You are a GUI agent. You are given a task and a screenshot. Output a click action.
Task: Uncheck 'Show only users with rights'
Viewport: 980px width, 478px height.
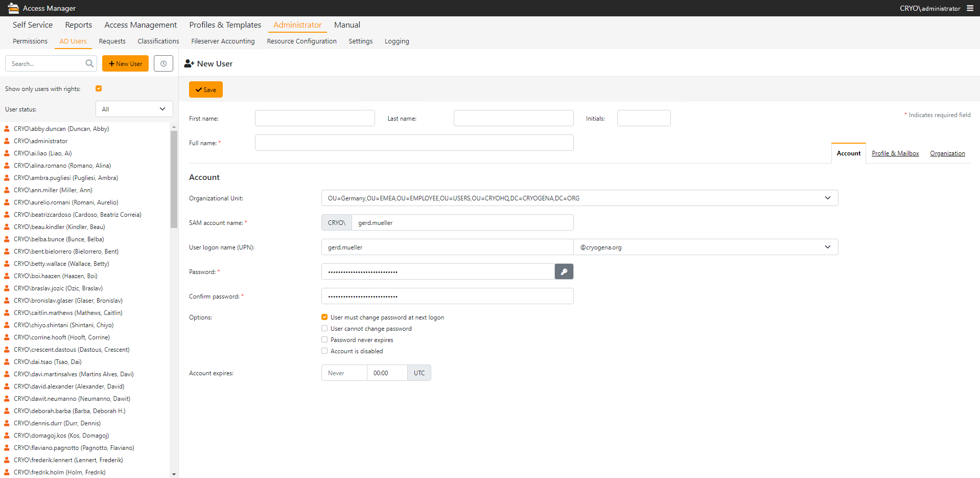point(99,88)
